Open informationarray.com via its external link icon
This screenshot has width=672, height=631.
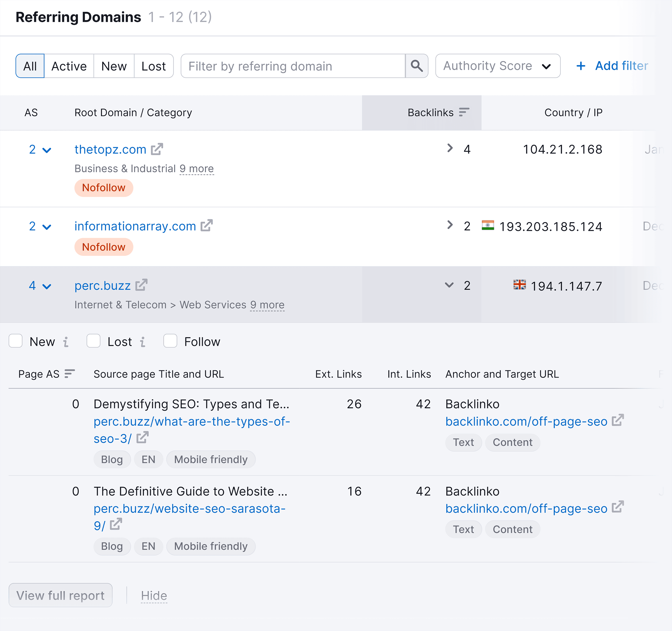(206, 225)
